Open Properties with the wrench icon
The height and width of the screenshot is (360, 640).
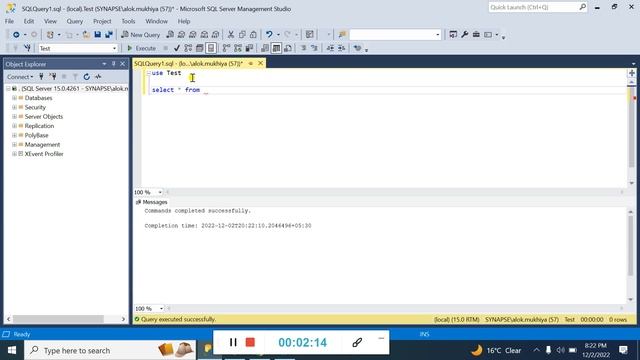pyautogui.click(x=464, y=35)
